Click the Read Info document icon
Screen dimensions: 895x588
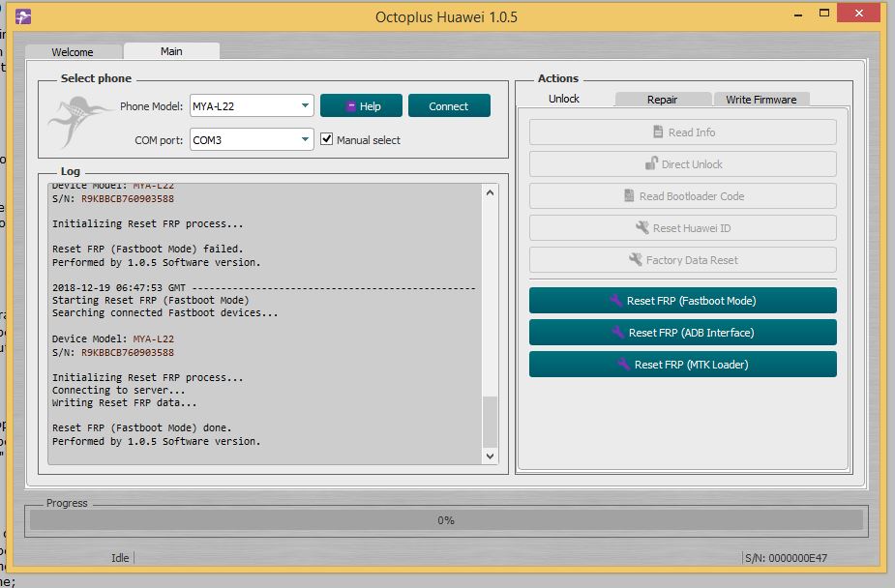658,132
